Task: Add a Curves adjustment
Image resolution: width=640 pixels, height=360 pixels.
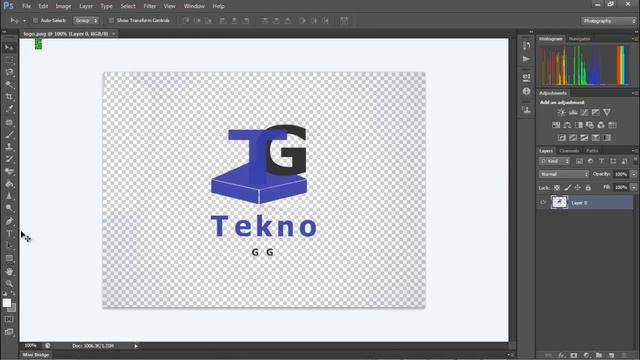Action: [x=584, y=112]
